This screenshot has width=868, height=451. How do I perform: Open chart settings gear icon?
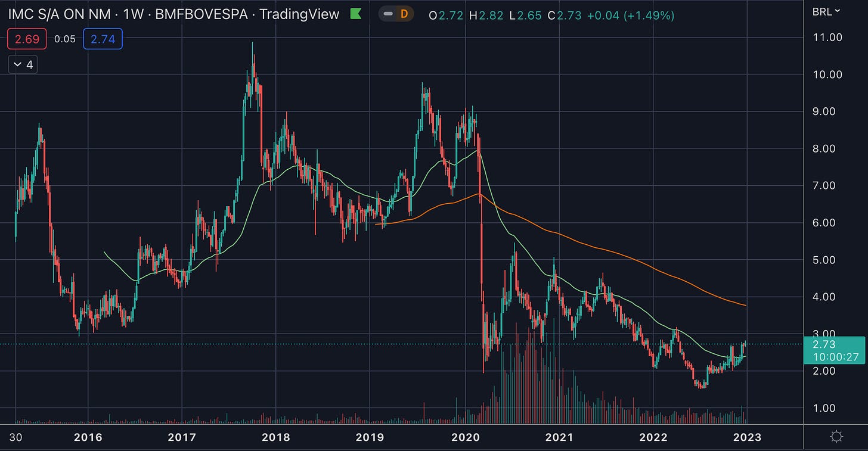tap(836, 437)
